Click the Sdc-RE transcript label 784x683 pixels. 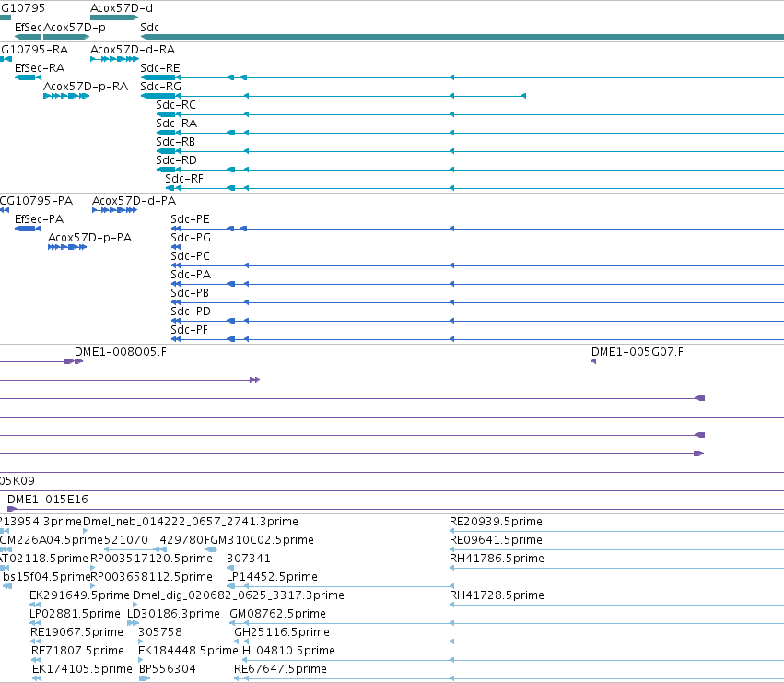click(160, 68)
